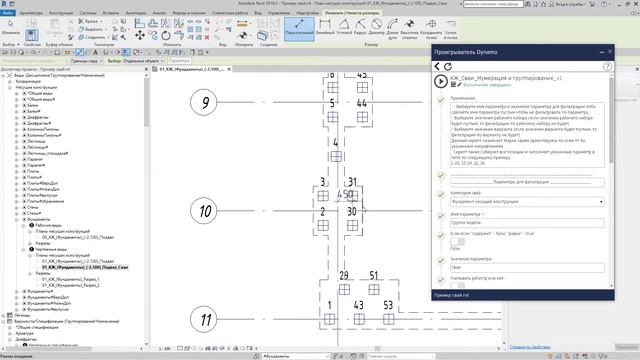Click grid bubble 10 in drawing
This screenshot has width=640, height=360.
pyautogui.click(x=204, y=211)
